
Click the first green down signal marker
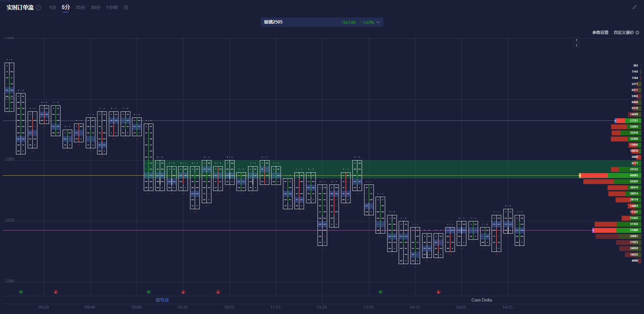pyautogui.click(x=21, y=292)
